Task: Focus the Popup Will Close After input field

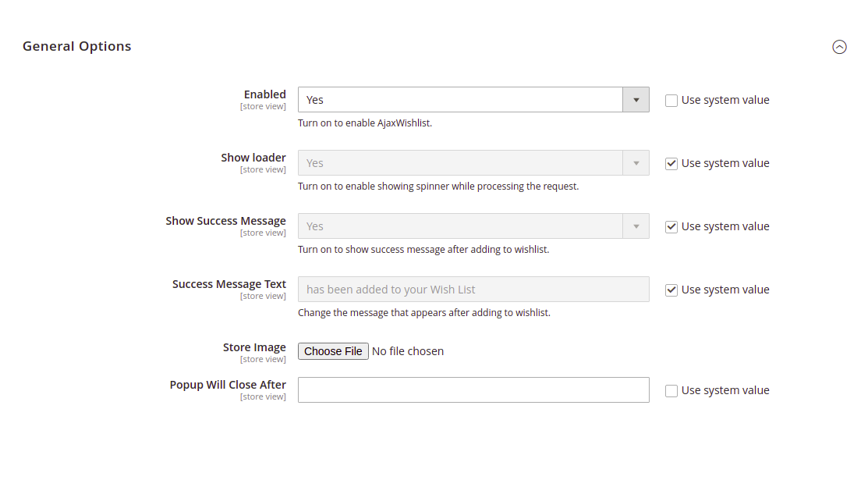Action: tap(473, 390)
